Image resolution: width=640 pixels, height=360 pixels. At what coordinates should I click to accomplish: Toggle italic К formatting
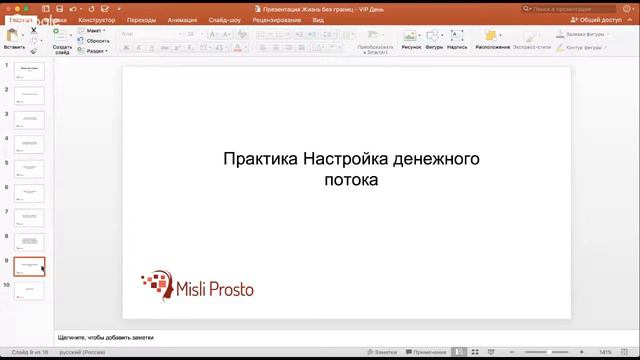point(139,48)
